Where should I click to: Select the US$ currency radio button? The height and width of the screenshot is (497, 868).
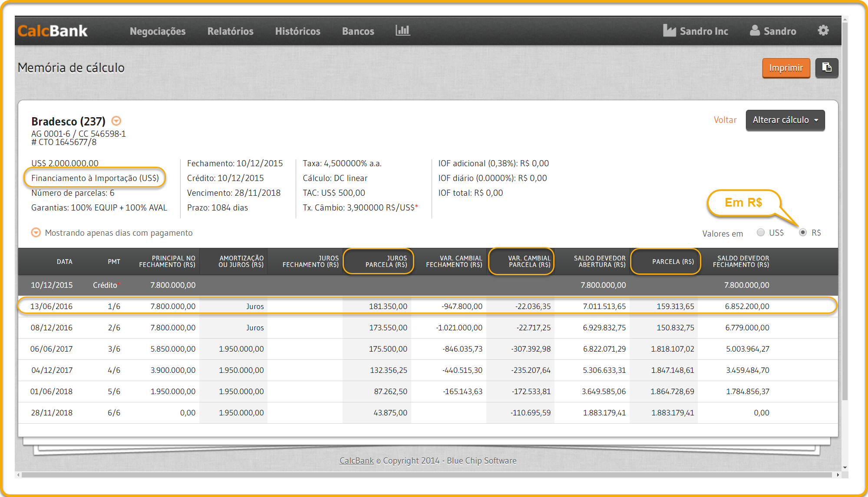(x=760, y=232)
